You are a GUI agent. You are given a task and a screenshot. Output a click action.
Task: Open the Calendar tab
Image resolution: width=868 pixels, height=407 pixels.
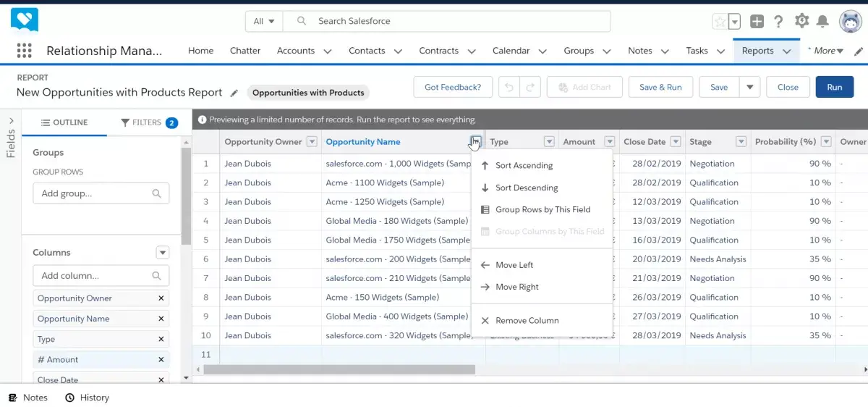coord(511,51)
